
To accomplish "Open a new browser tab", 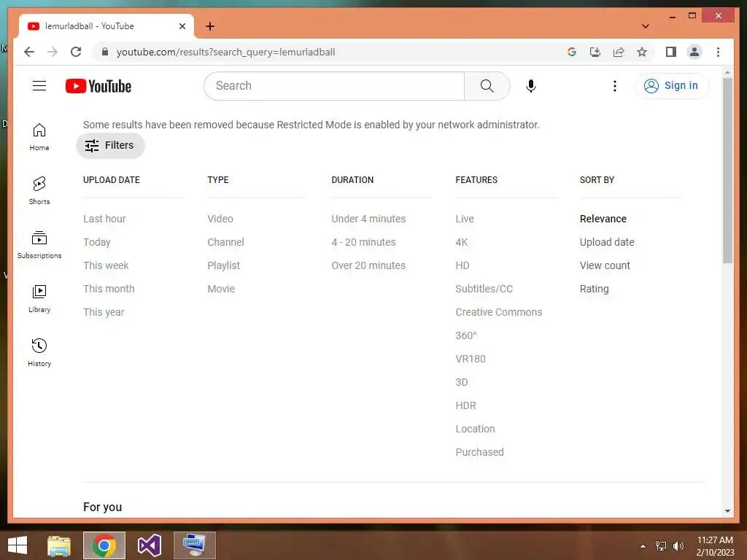I will [x=210, y=26].
